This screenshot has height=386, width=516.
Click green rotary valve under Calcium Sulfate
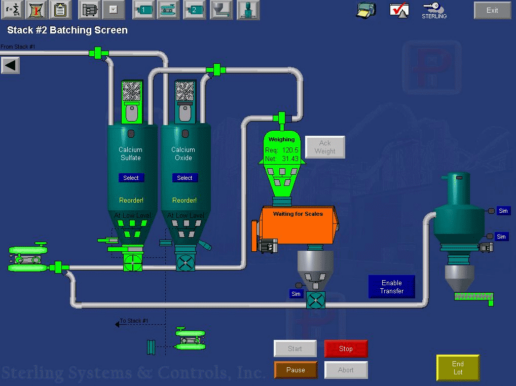(133, 262)
